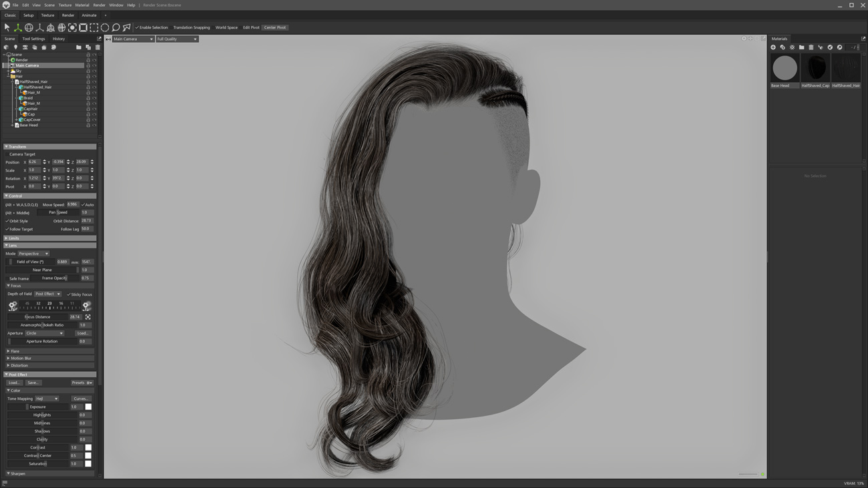Click the Field of View slider
Screen dimensions: 868x488
click(31, 262)
